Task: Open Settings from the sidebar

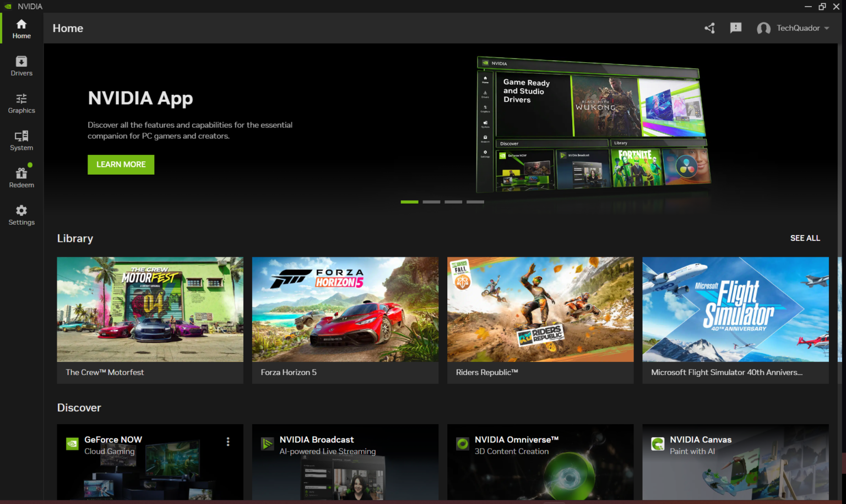Action: 21,215
